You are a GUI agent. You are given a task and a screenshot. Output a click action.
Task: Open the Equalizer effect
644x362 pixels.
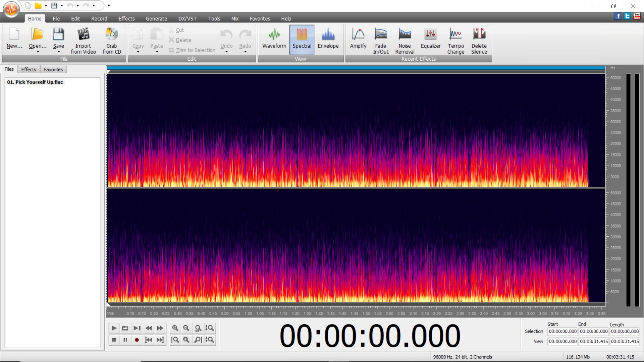[431, 39]
